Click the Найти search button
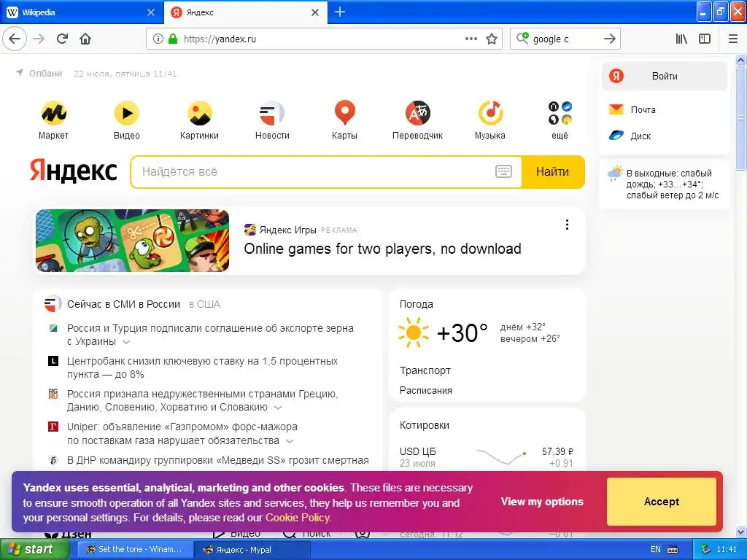This screenshot has height=560, width=747. point(553,171)
